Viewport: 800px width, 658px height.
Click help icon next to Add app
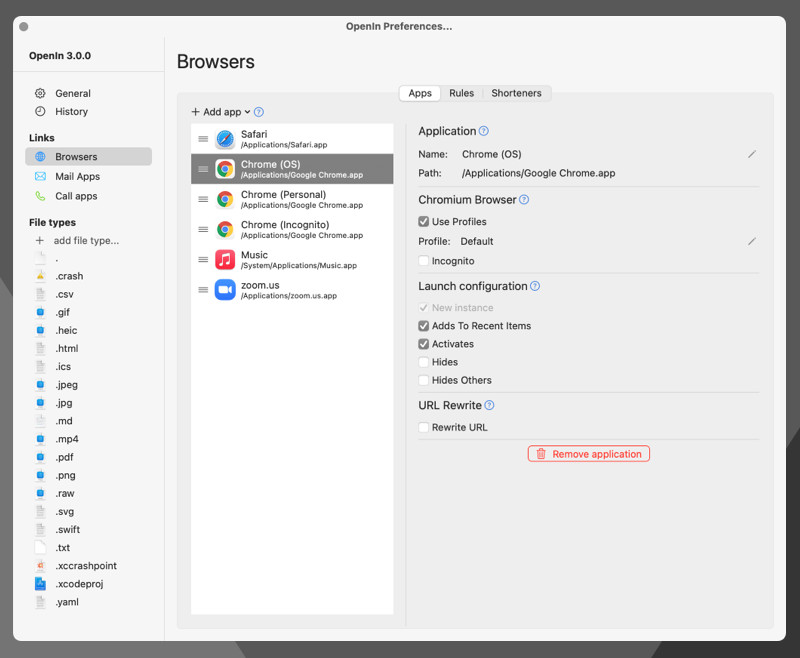click(259, 112)
